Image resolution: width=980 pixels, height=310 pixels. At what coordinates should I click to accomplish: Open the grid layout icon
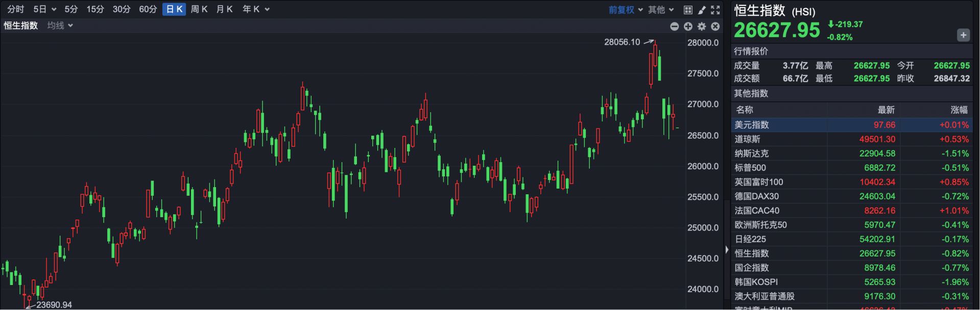click(688, 10)
